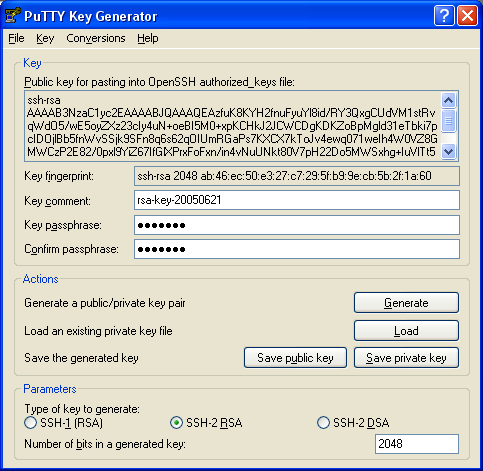Screen dimensions: 483x471
Task: Click the public key box scroll up arrow
Action: [448, 100]
